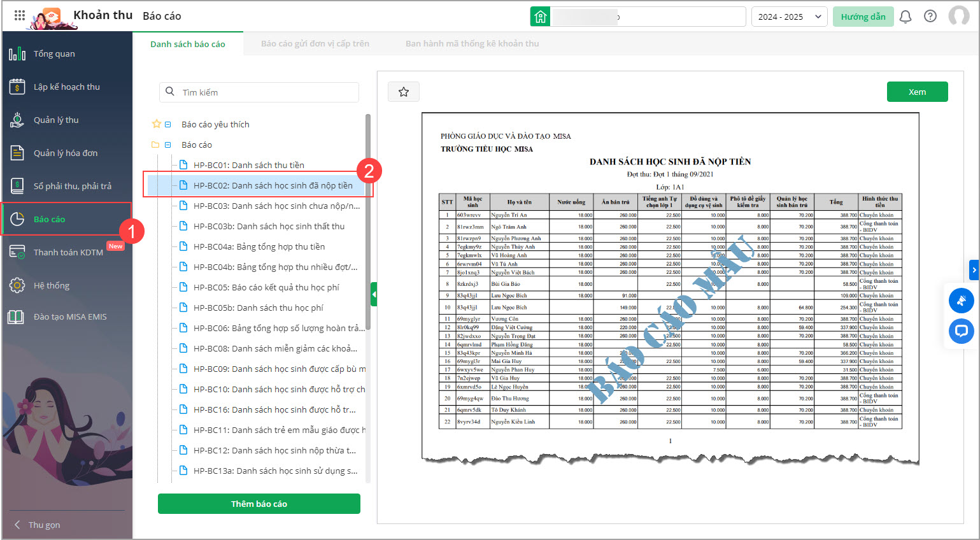Collapse the Báo cáo yêu thích group
980x540 pixels.
[168, 125]
